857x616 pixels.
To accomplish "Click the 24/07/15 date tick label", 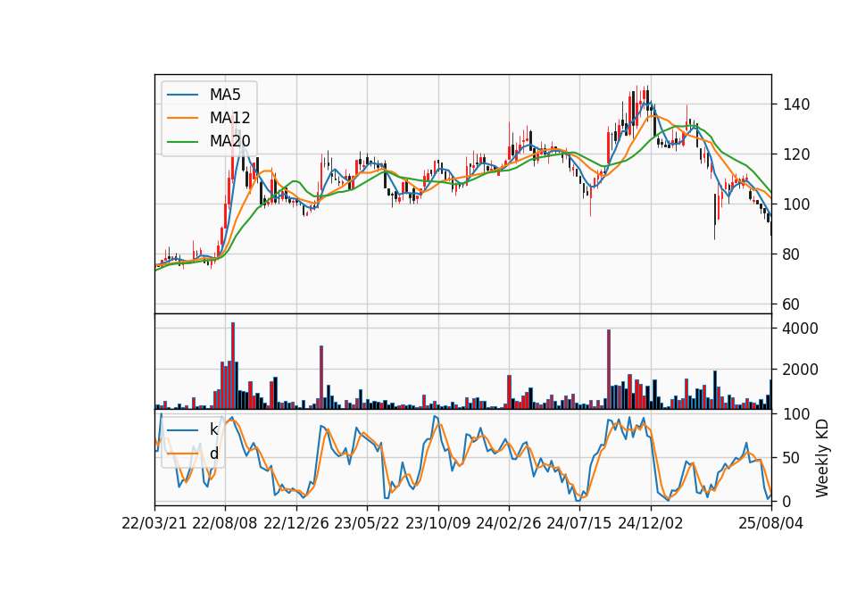I will [x=579, y=523].
